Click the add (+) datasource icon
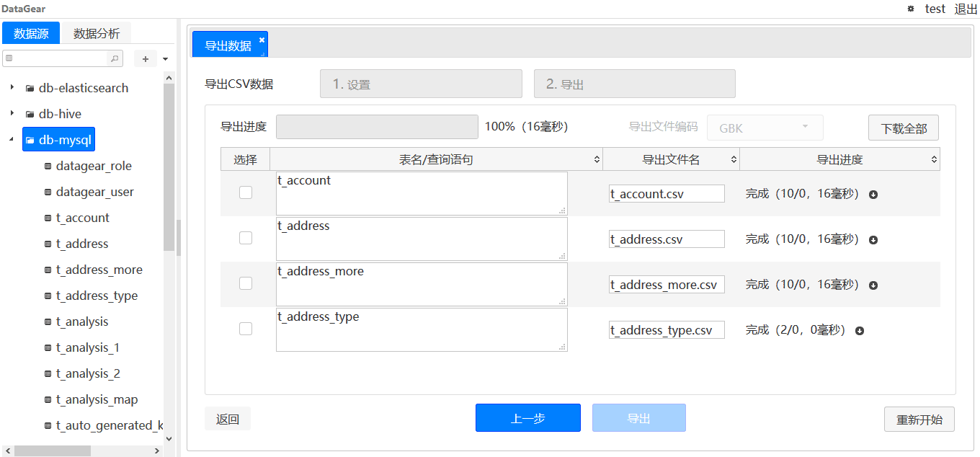This screenshot has width=980, height=457. (146, 58)
